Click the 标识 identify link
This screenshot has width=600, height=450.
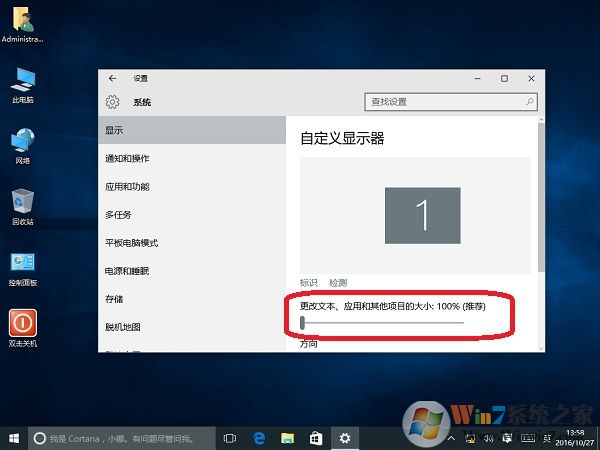(308, 283)
